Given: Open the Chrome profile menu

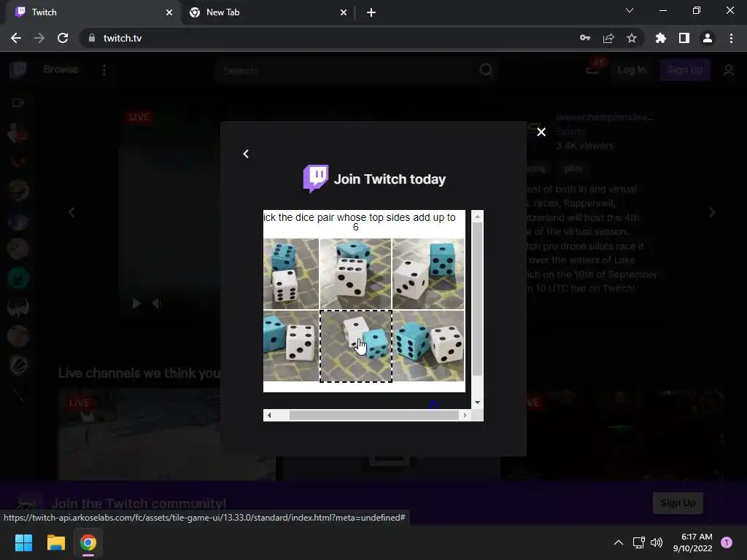Looking at the screenshot, I should (708, 38).
